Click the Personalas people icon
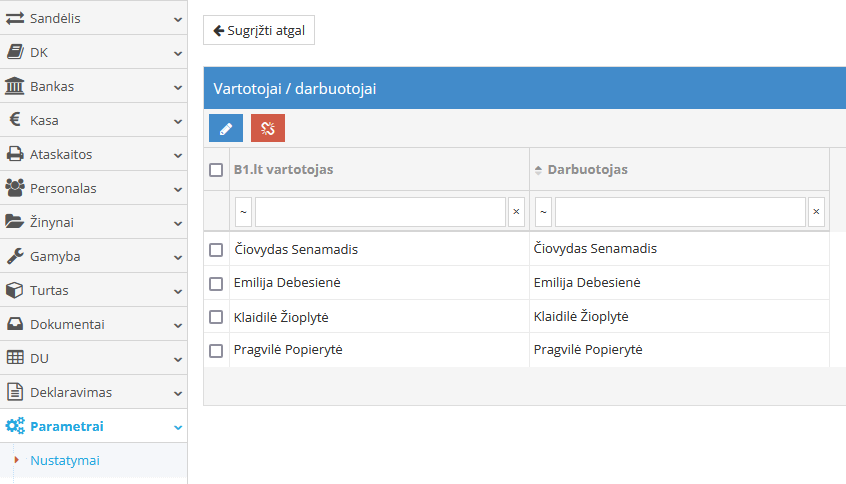846x484 pixels. 15,188
